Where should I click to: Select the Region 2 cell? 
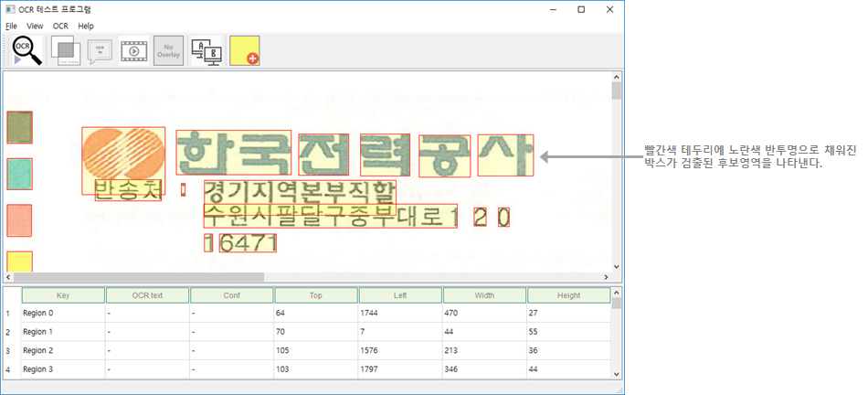63,351
